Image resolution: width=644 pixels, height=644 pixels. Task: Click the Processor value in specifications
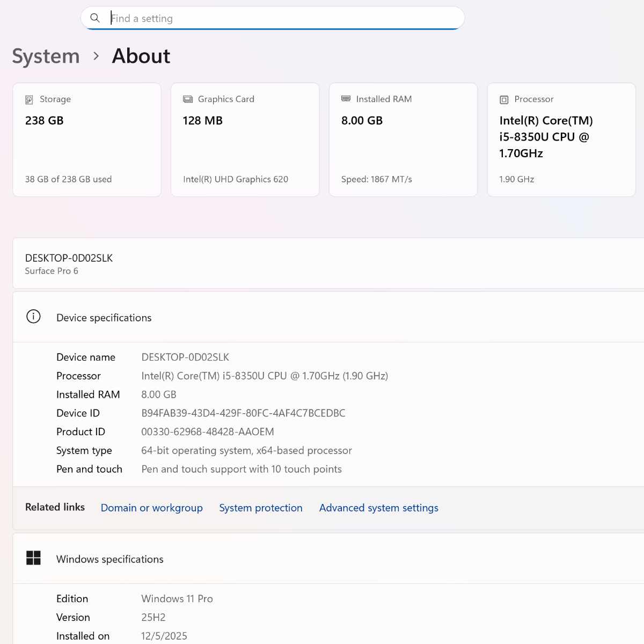(x=265, y=376)
